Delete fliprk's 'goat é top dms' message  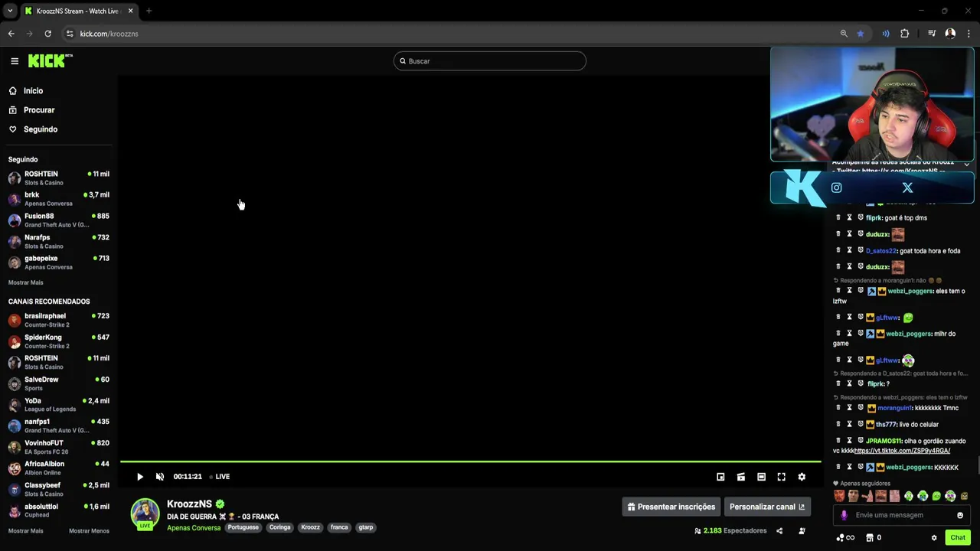(x=838, y=218)
